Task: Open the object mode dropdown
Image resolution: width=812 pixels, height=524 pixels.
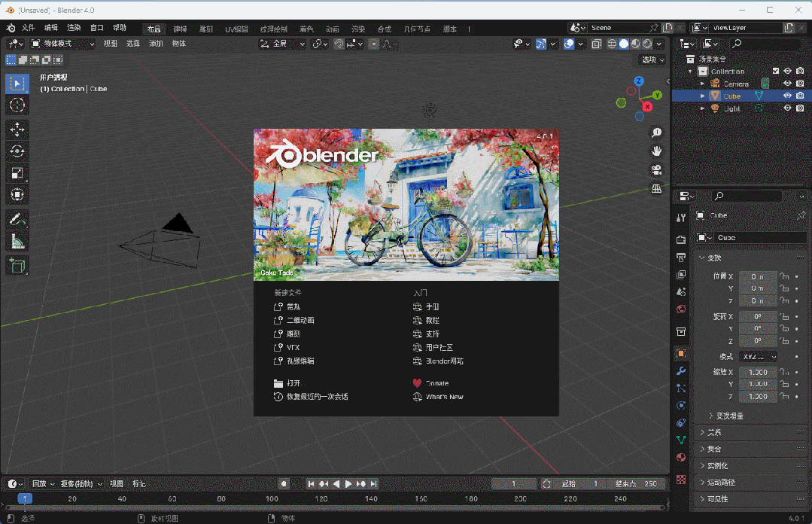Action: pos(62,44)
